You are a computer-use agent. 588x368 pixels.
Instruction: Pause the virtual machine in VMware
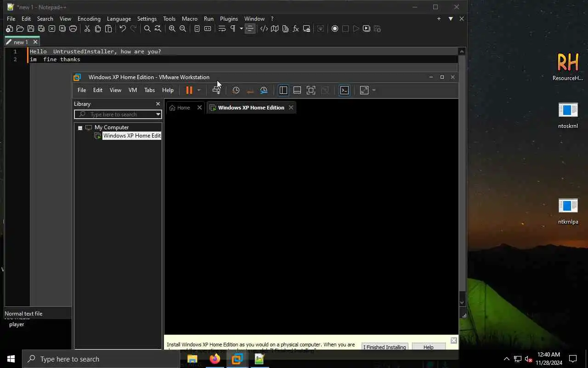pos(189,90)
